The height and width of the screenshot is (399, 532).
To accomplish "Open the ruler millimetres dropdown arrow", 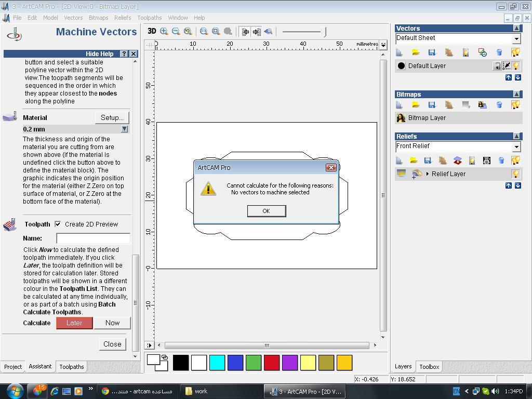I will (x=383, y=45).
